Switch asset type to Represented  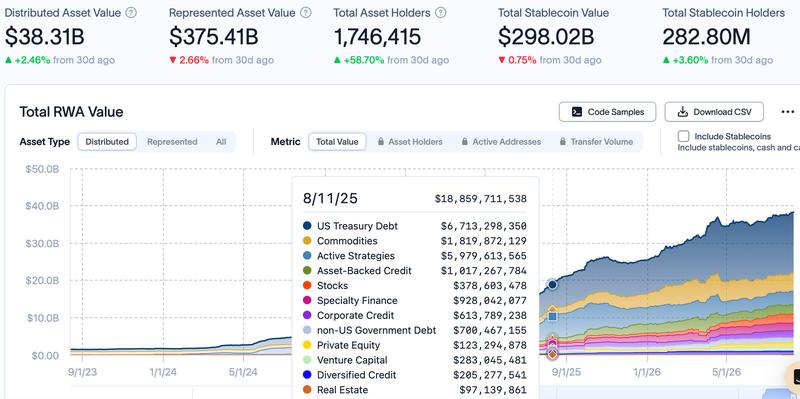point(172,142)
